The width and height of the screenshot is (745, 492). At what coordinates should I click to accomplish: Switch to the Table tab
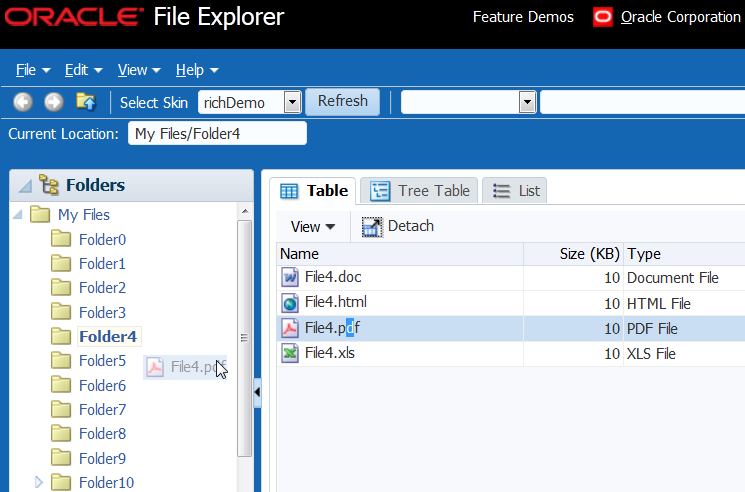pyautogui.click(x=315, y=191)
